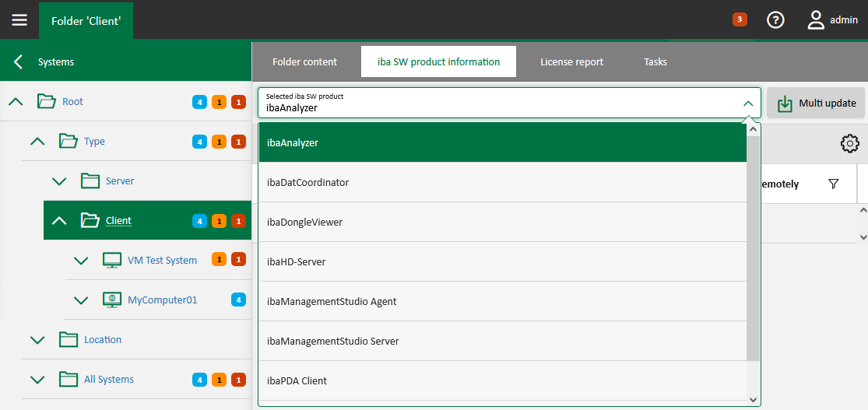Choose ibaAnalyzer from the product list
Viewport: 868px width, 410px height.
[x=503, y=142]
